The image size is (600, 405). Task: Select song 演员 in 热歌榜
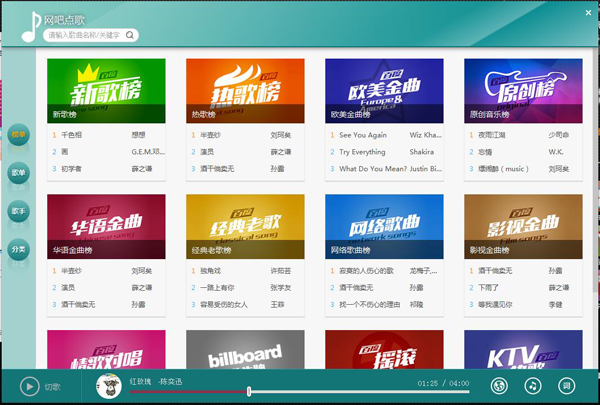pos(207,152)
